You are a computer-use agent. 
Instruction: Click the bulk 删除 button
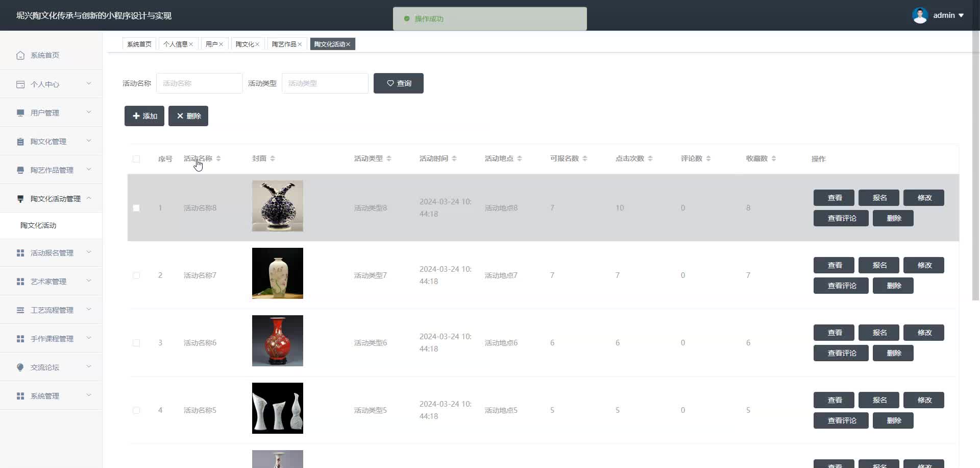coord(188,116)
